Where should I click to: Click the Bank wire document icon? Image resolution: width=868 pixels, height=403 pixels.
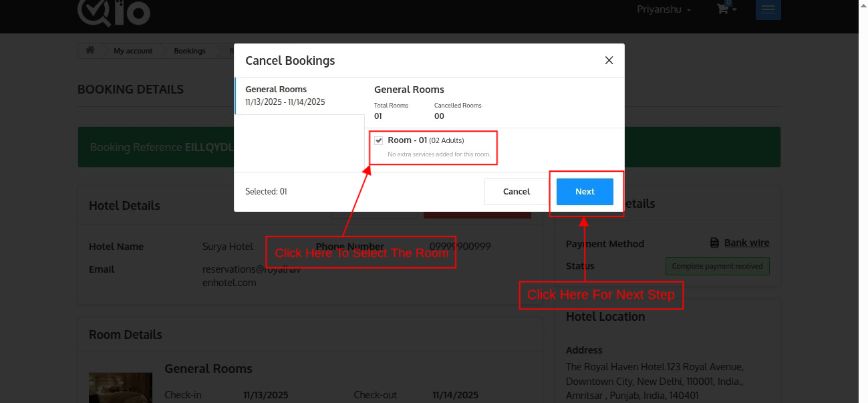714,243
